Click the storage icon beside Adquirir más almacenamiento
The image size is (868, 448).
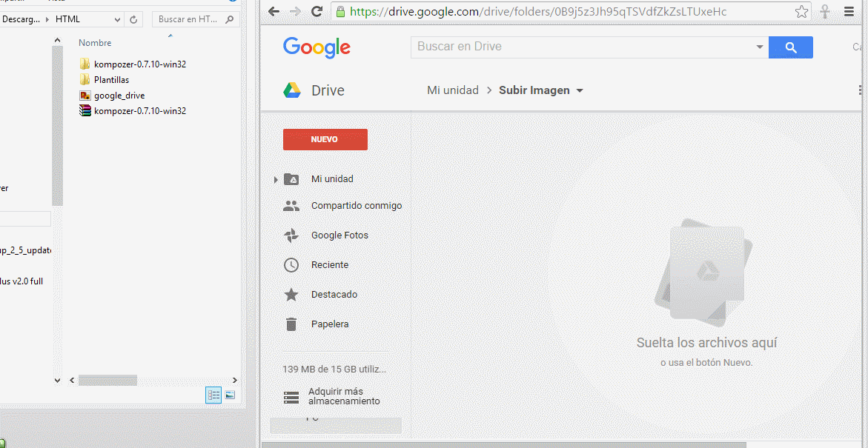coord(291,397)
